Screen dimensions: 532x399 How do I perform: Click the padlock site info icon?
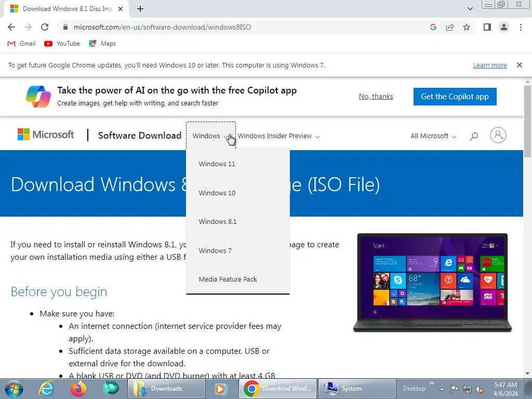[x=65, y=27]
